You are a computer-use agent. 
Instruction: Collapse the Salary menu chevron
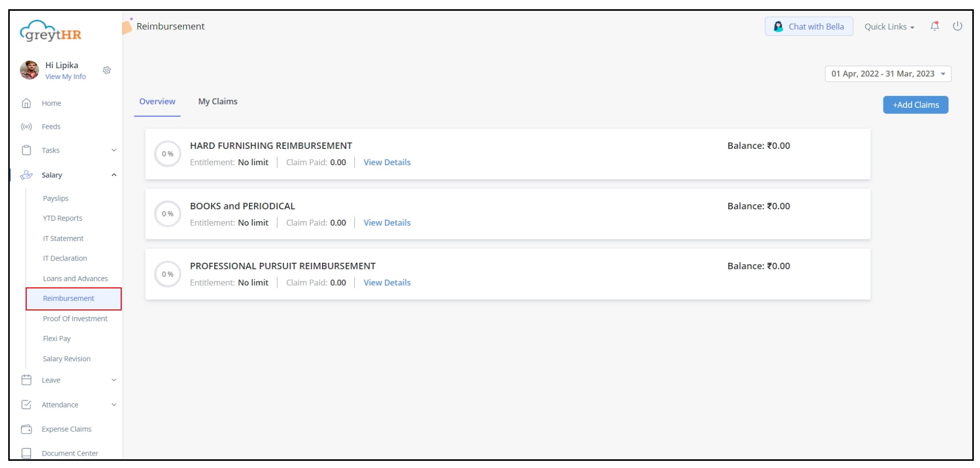(114, 175)
